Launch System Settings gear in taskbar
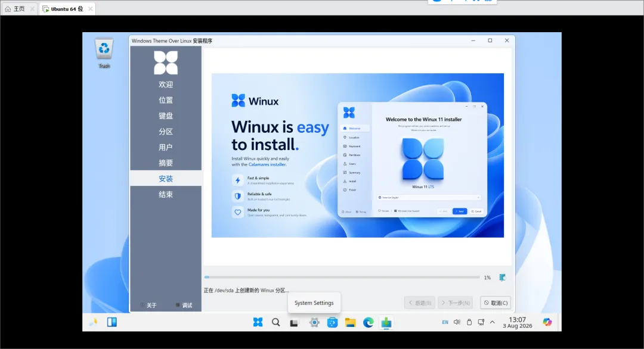The image size is (644, 349). tap(314, 322)
